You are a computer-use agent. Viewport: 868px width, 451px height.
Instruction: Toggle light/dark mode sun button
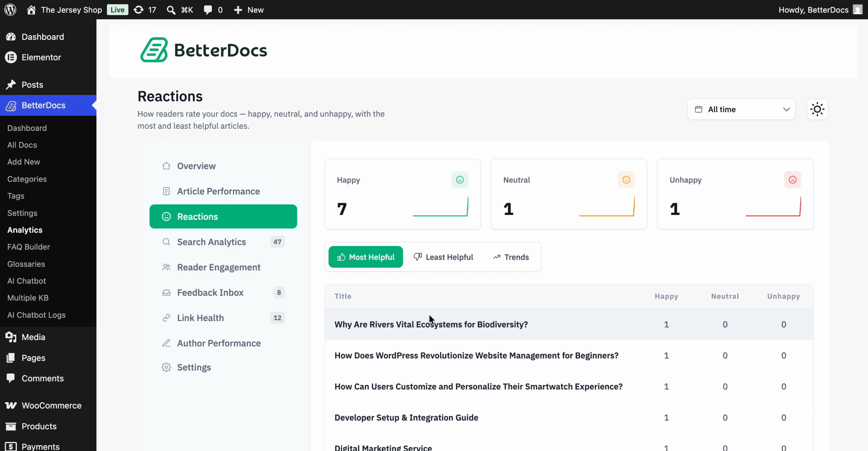click(x=817, y=109)
